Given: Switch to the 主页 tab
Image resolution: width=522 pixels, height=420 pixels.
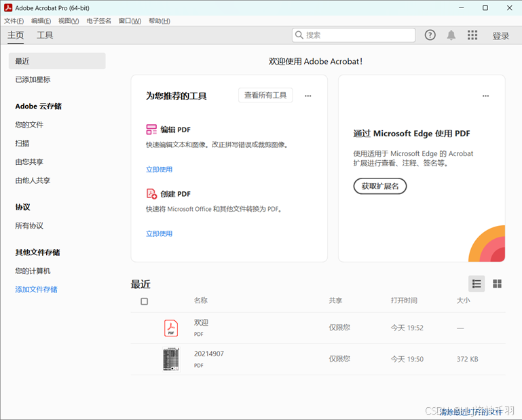Looking at the screenshot, I should click(x=16, y=35).
